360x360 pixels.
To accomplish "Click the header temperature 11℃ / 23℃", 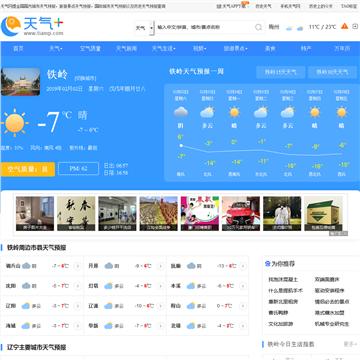I will pyautogui.click(x=322, y=27).
